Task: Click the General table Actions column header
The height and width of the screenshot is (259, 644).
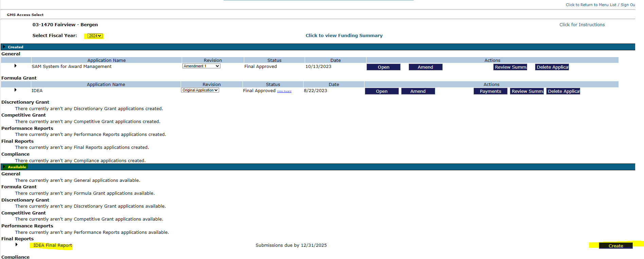Action: 492,60
